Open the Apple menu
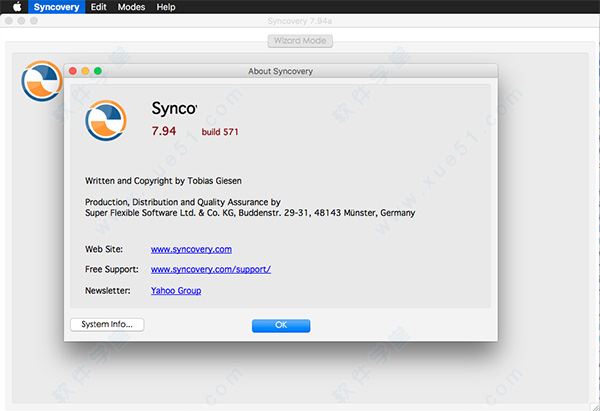600x411 pixels. click(x=17, y=7)
